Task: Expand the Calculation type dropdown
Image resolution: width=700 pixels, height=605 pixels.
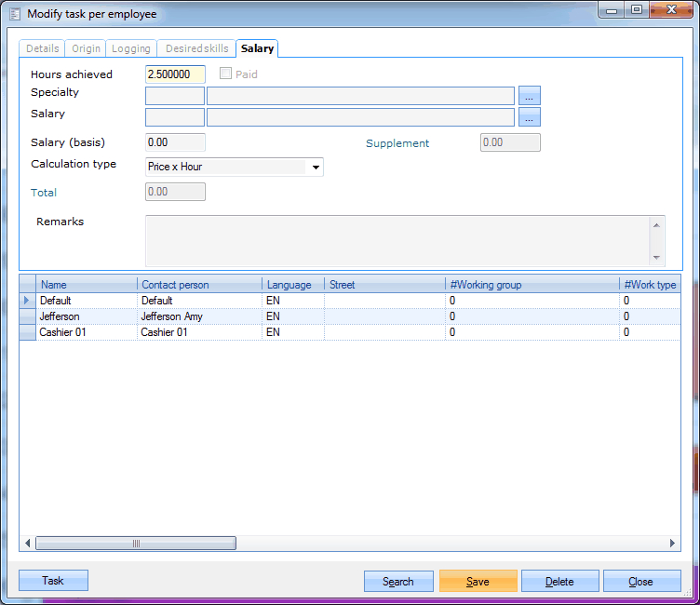Action: click(316, 168)
